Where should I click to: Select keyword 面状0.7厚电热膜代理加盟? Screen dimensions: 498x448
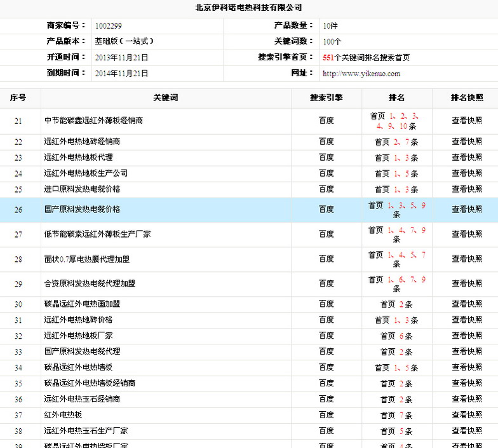click(x=86, y=259)
